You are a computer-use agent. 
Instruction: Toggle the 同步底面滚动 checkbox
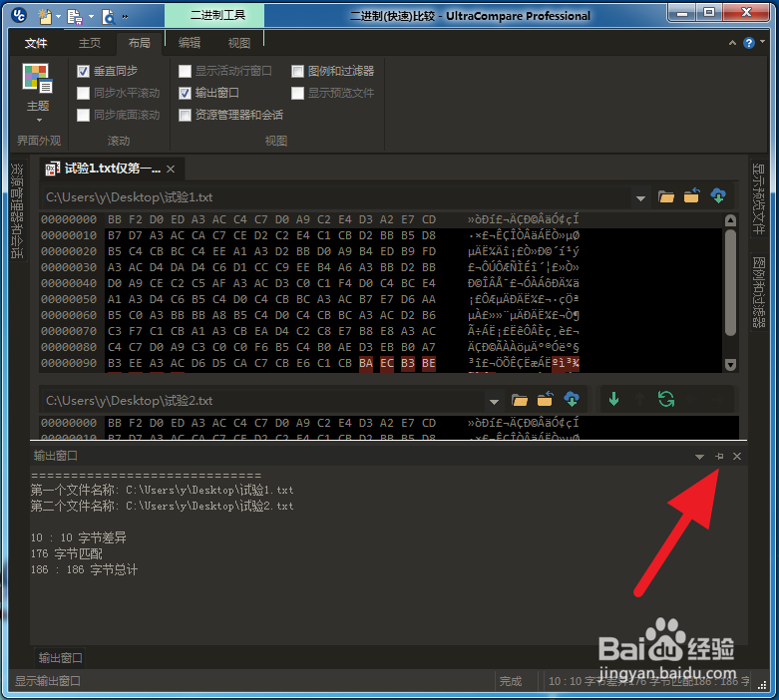point(84,115)
